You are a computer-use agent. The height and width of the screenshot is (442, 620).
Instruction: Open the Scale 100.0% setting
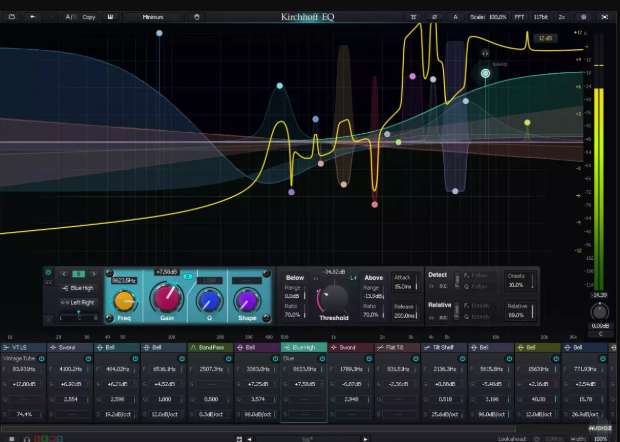488,17
